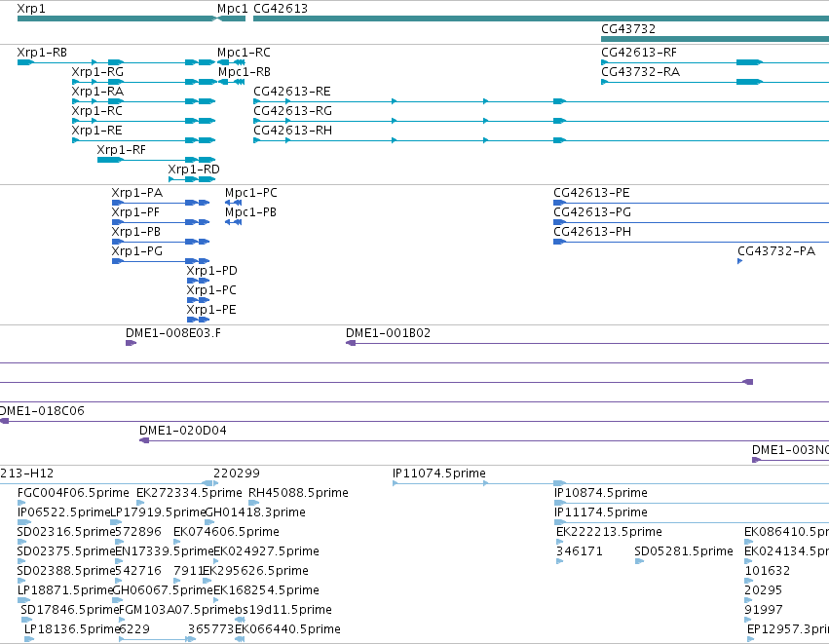829x644 pixels.
Task: Click the DME1-018C06 feature label
Action: (x=42, y=411)
